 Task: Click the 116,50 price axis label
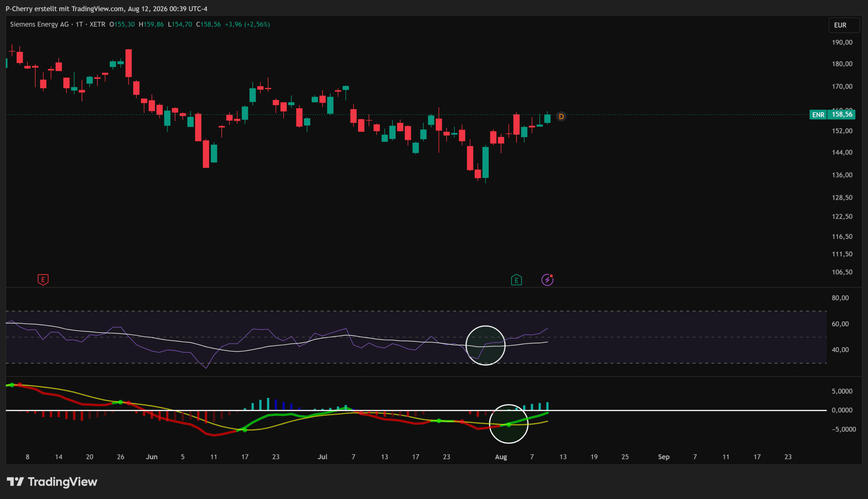pos(842,237)
